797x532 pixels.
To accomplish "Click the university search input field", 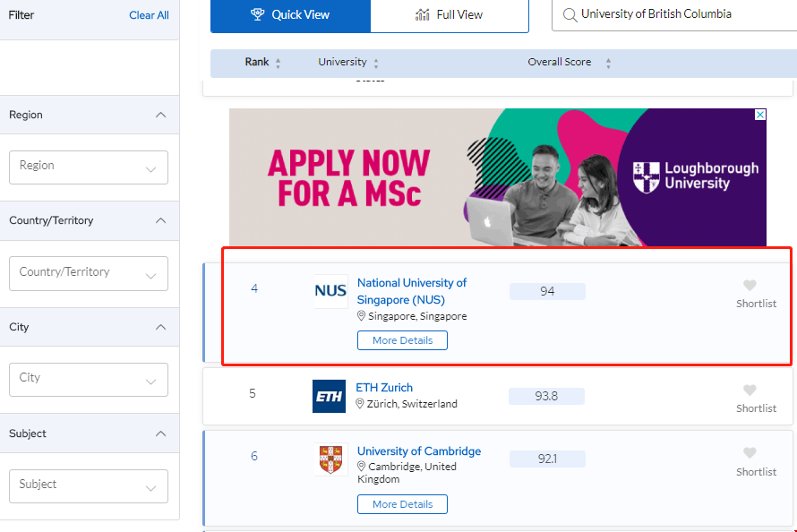I will [x=681, y=14].
